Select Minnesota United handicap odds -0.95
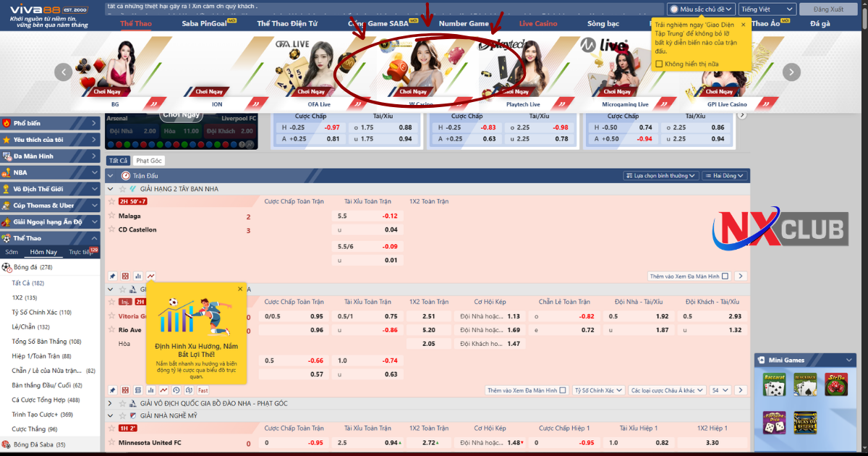 pyautogui.click(x=293, y=442)
